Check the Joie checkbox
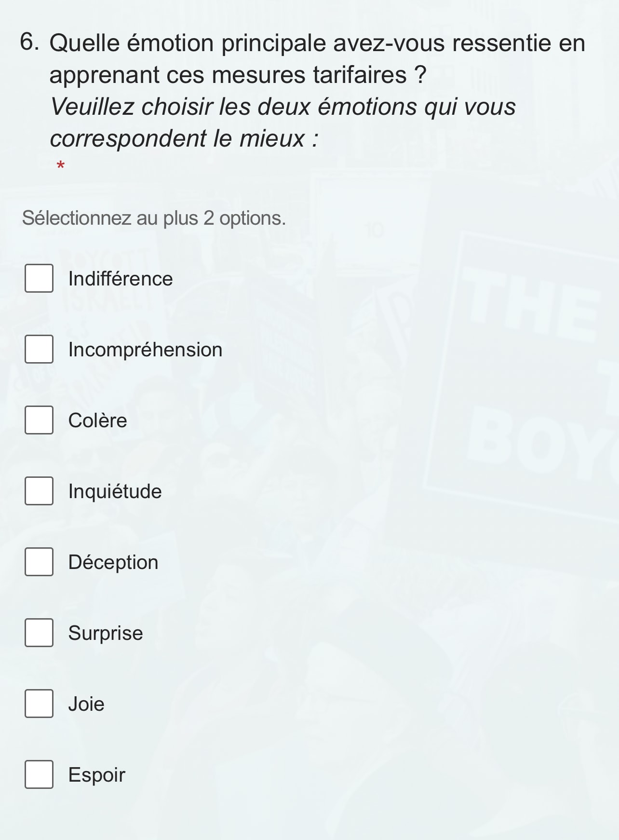 39,704
